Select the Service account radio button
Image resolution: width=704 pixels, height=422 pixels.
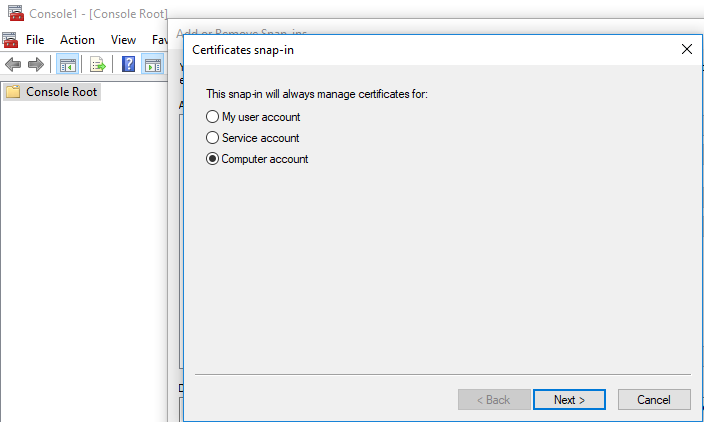coord(212,137)
